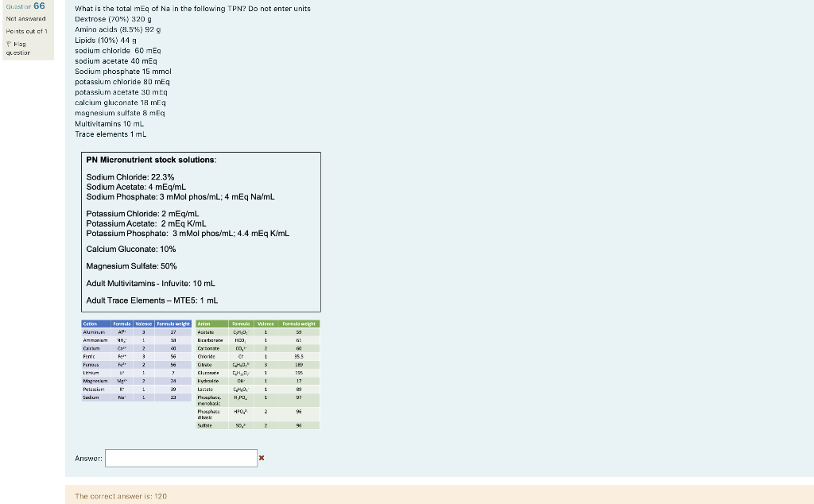814x504 pixels.
Task: Click the 'Sodium phosphate 15 mmol' line
Action: 123,72
